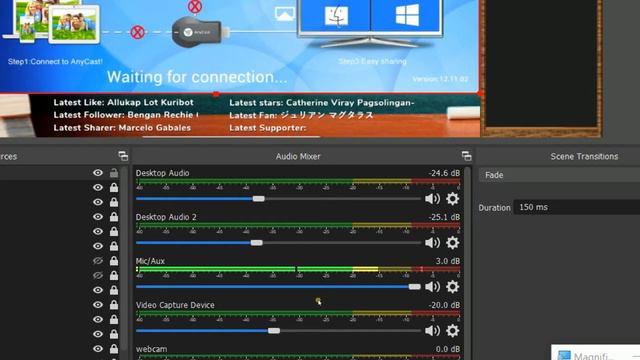Show the lower hidden source's crossed-out eye
Screen dimensions: 640x360
tap(98, 276)
